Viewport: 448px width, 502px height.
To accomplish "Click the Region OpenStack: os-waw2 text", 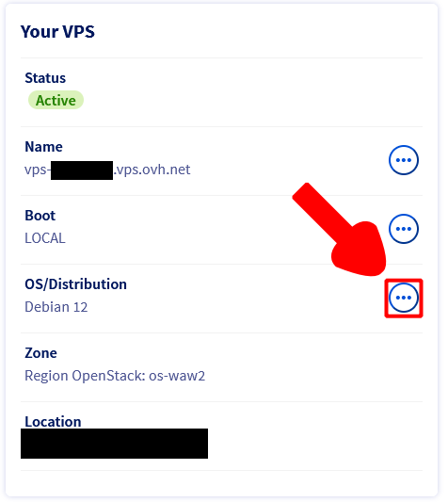I will pos(115,376).
